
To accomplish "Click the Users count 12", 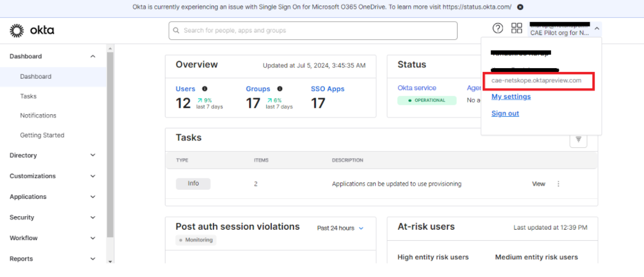I will [183, 103].
